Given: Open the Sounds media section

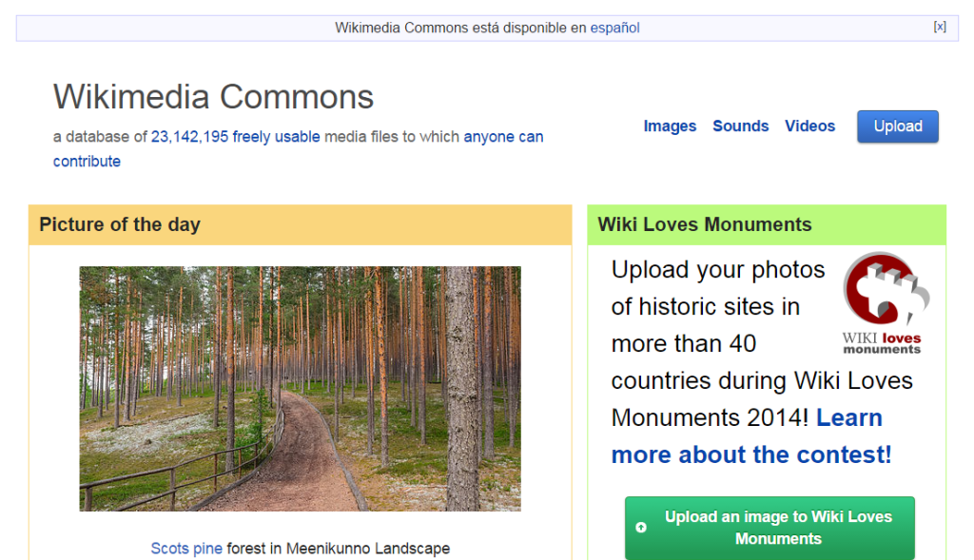Looking at the screenshot, I should tap(740, 126).
